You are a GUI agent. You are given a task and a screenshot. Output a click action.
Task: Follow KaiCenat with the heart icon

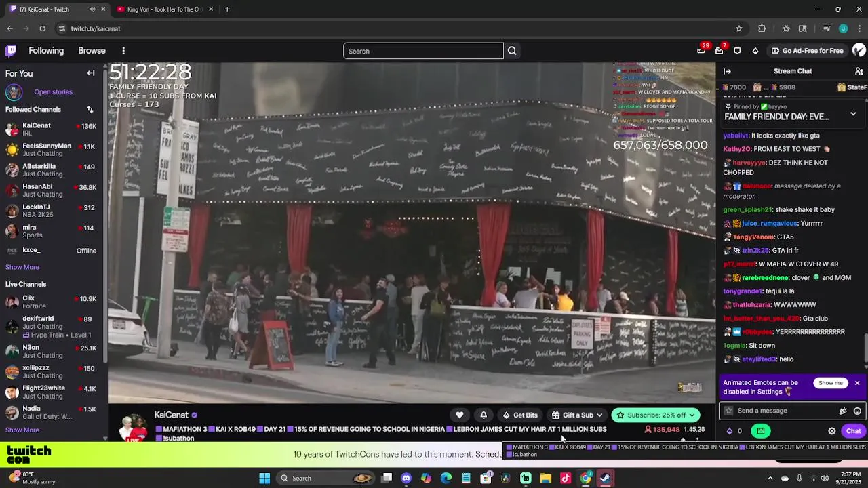tap(460, 415)
